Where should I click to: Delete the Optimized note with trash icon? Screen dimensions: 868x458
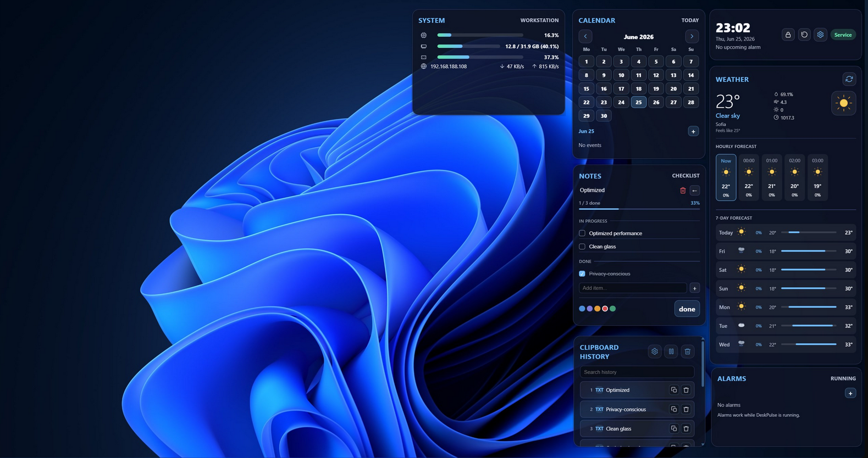683,191
